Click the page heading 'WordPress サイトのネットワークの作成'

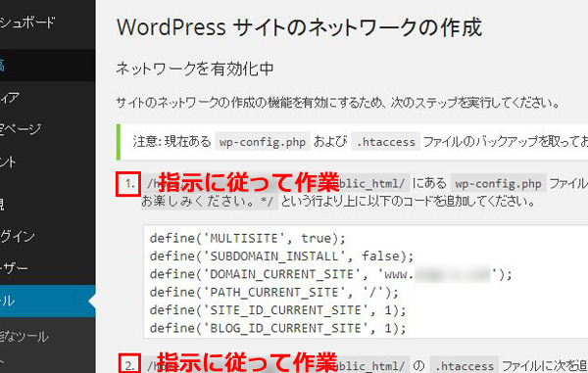(x=299, y=27)
